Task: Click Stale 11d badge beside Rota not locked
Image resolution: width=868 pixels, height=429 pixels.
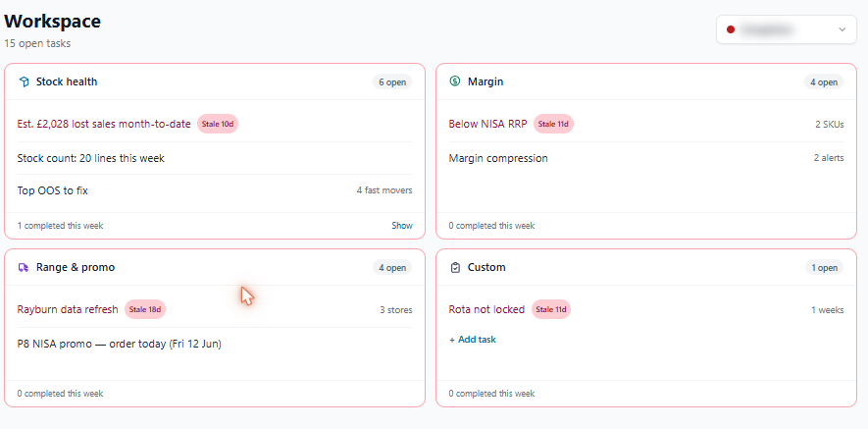Action: 551,309
